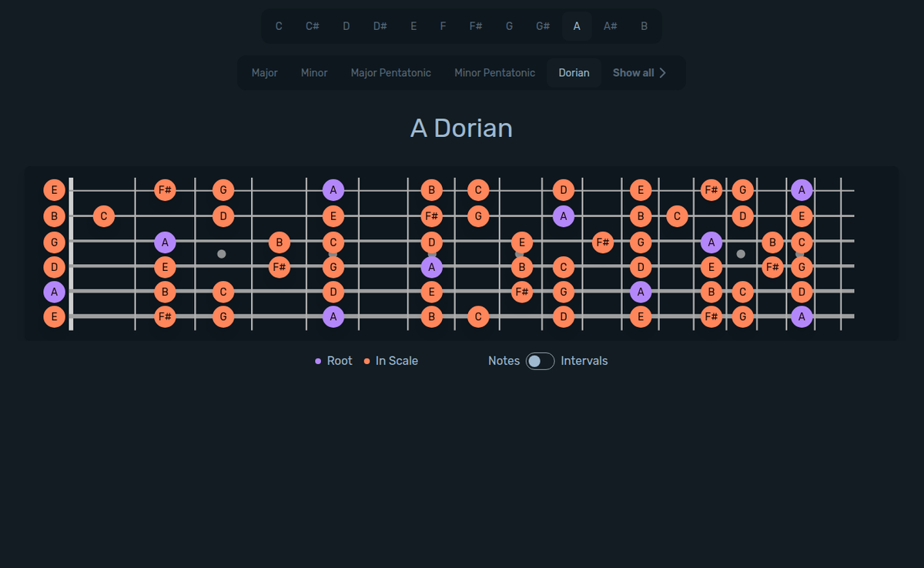Switch to the Major scale tab
Image resolution: width=924 pixels, height=568 pixels.
coord(264,72)
